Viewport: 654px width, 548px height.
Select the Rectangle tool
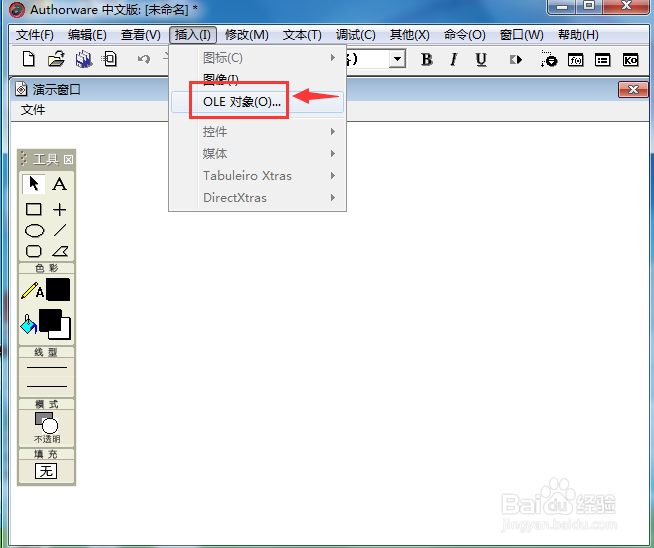click(34, 209)
